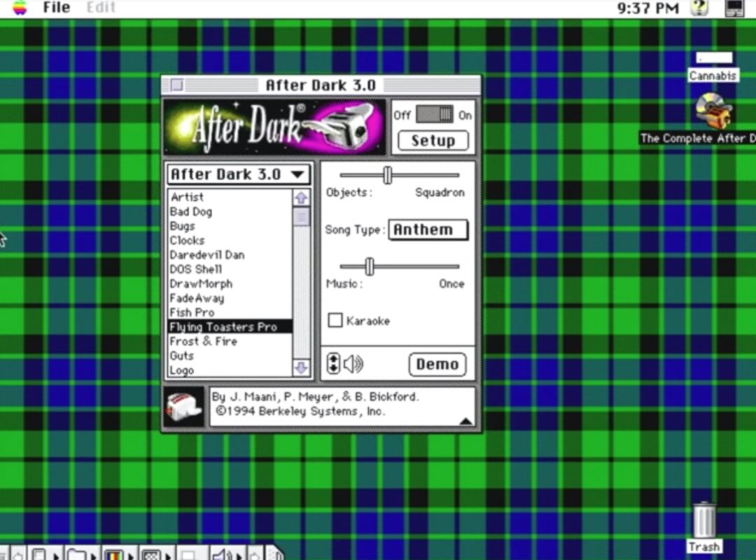Open the Apple menu
The image size is (756, 560).
pos(20,7)
